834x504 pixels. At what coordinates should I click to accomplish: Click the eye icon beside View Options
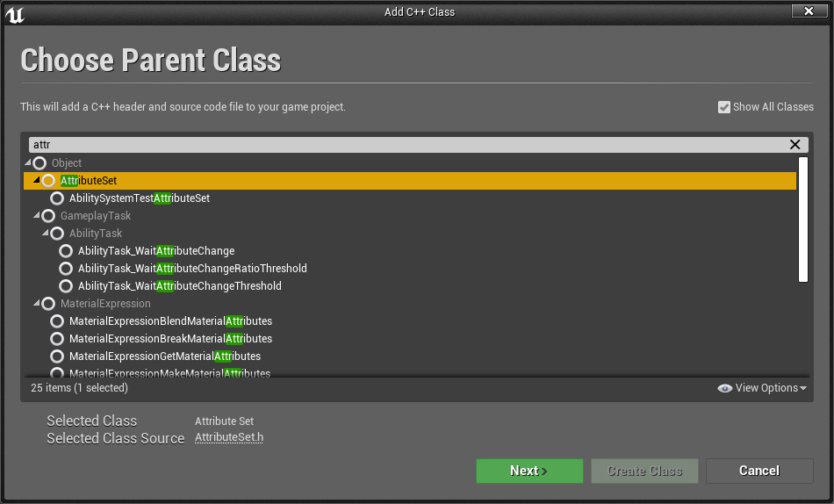click(x=724, y=388)
